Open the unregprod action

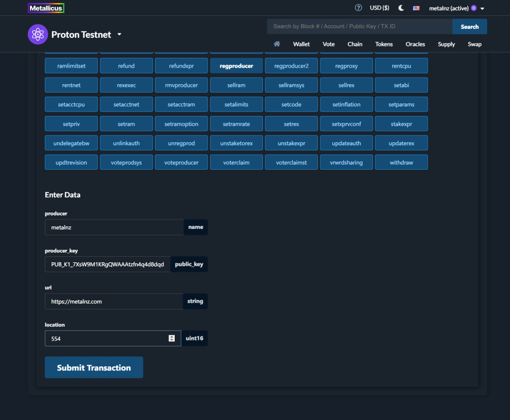pyautogui.click(x=181, y=143)
